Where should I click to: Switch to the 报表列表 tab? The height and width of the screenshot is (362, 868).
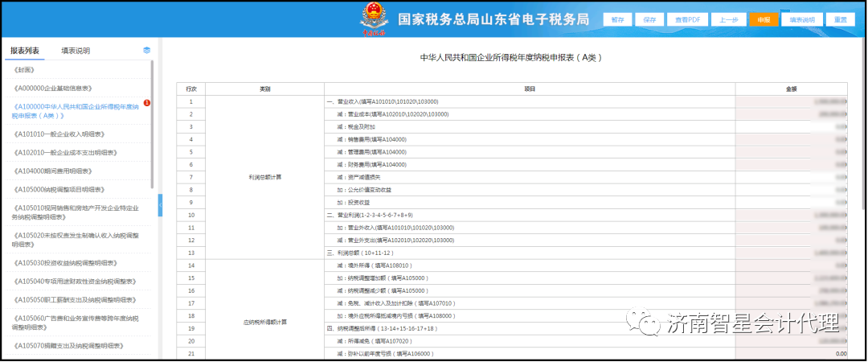click(25, 51)
